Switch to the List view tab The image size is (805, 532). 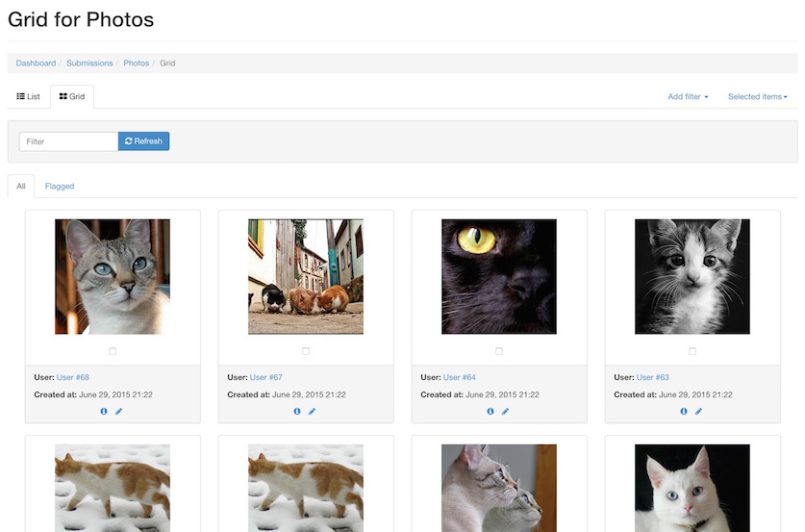(28, 96)
